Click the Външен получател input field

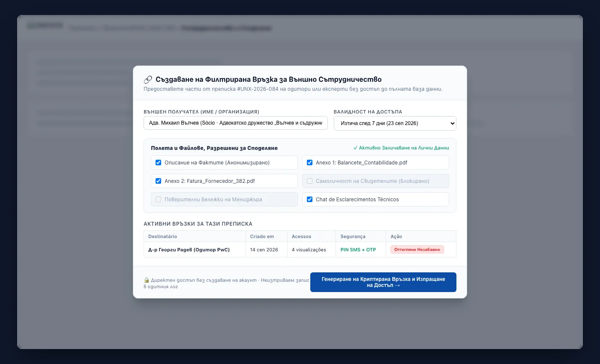(236, 123)
